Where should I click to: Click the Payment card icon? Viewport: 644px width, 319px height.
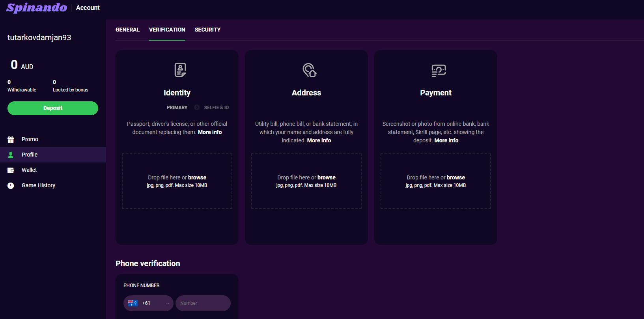point(439,71)
